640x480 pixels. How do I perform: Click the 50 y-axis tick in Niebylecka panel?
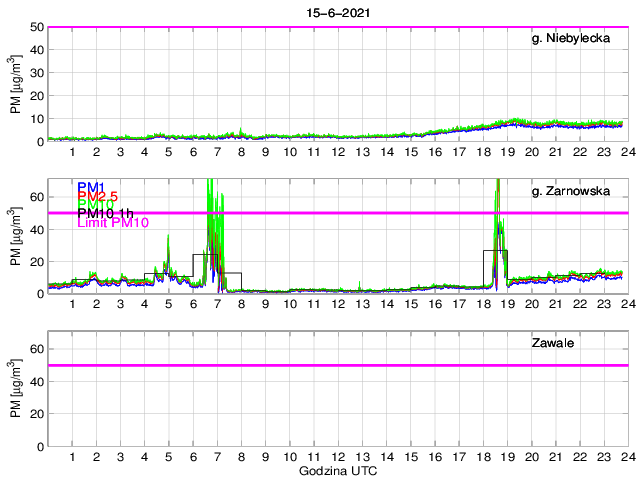(36, 27)
